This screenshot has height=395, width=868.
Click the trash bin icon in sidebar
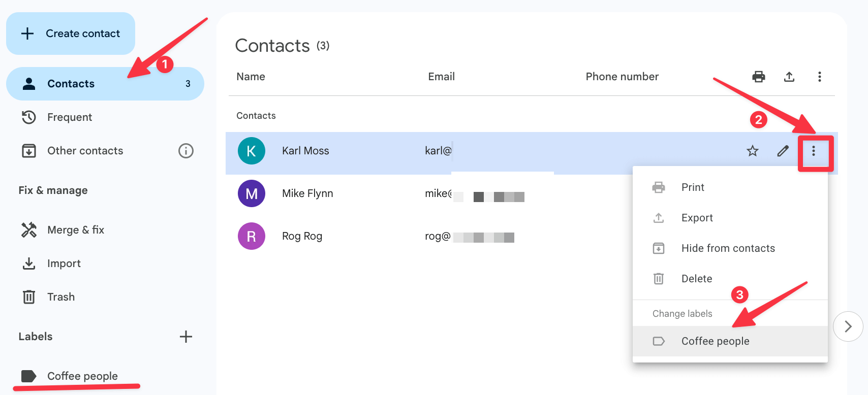29,297
